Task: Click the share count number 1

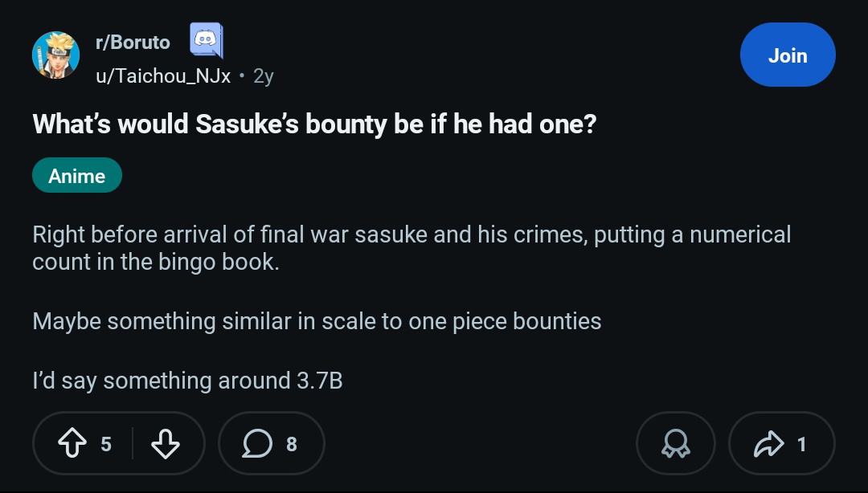Action: [801, 443]
